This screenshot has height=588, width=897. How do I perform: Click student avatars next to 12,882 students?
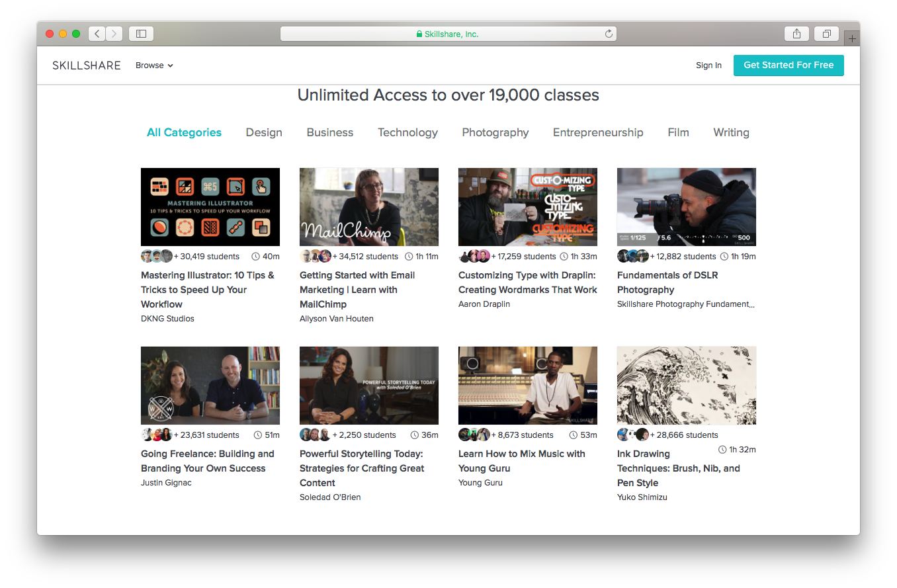pos(633,256)
